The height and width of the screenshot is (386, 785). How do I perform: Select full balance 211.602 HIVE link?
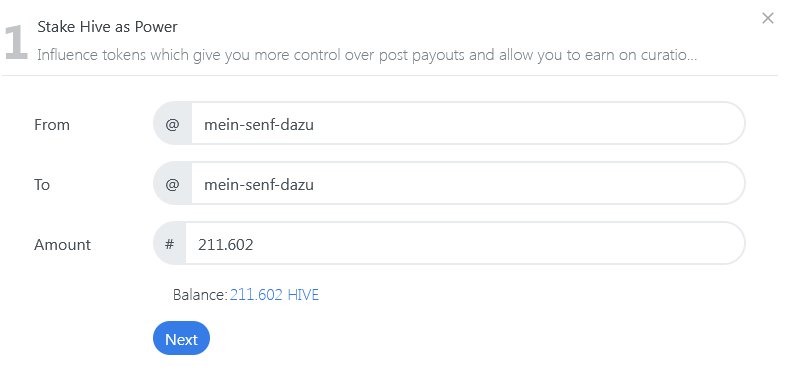274,294
